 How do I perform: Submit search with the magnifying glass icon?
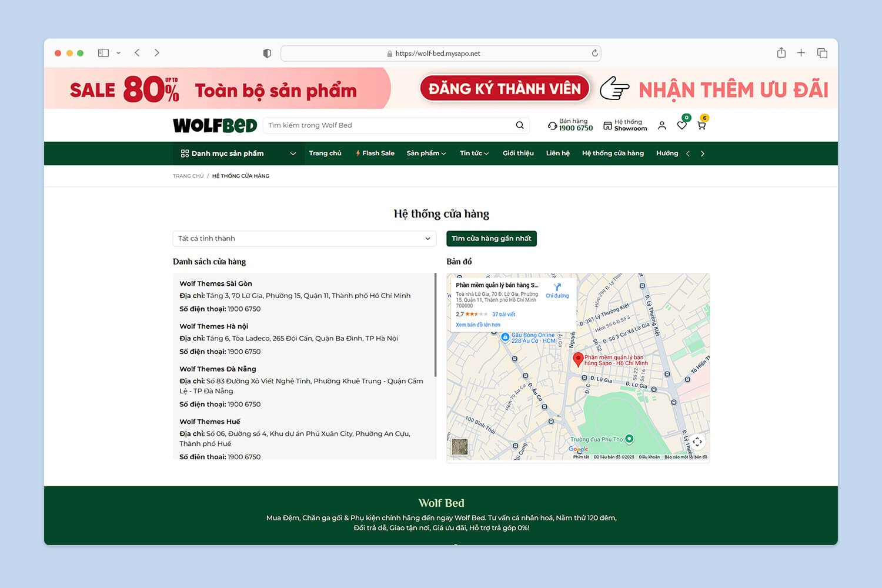click(x=520, y=125)
